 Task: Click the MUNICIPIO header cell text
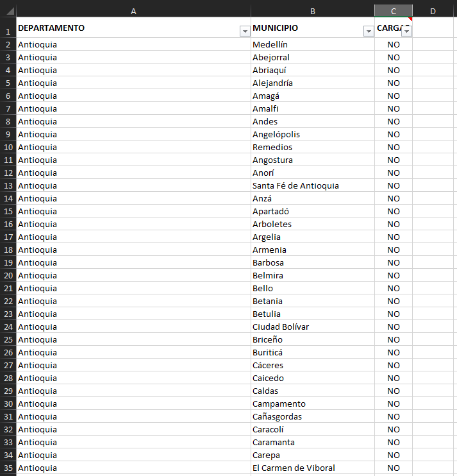(x=275, y=28)
